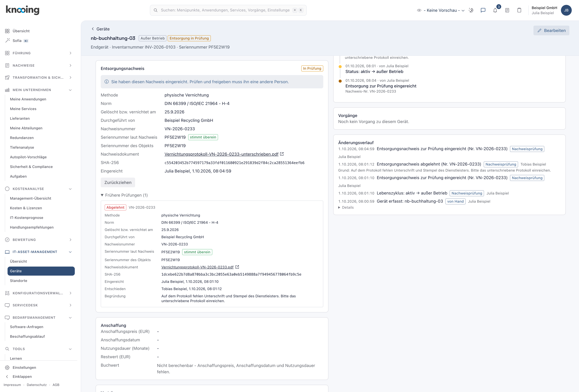
Task: Open the Datenschutz footer link
Action: pos(37,385)
